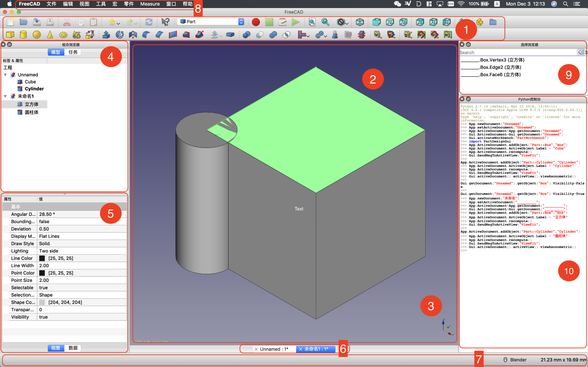This screenshot has height=367, width=588.
Task: Open the 视图 menu
Action: click(x=84, y=4)
